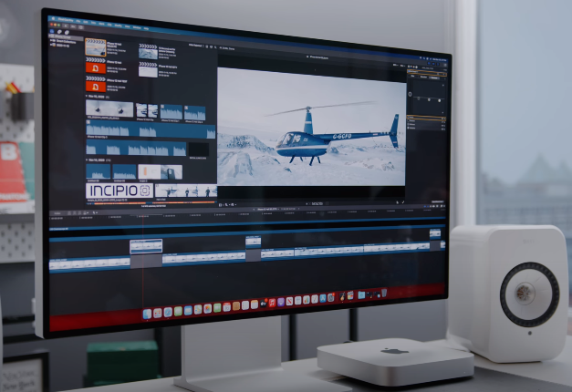Open the Final Cut Pro application menu
The width and height of the screenshot is (572, 392).
coord(68,20)
